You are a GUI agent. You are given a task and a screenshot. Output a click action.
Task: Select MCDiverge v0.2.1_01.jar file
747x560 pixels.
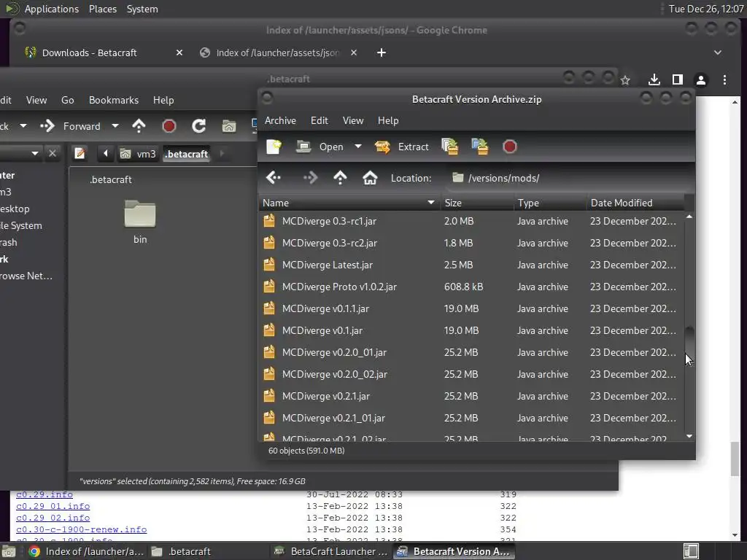(x=472, y=418)
